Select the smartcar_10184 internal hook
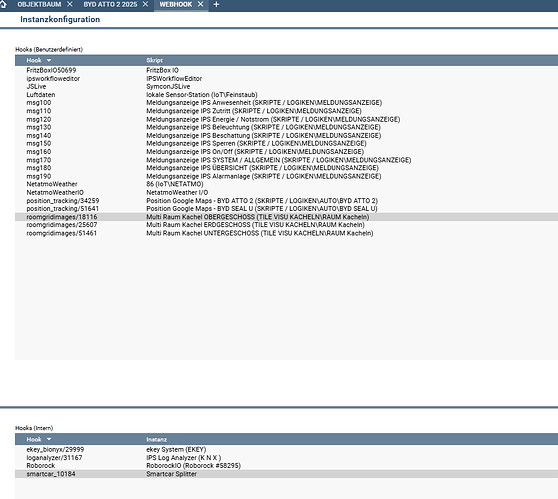The image size is (558, 499). [x=51, y=474]
